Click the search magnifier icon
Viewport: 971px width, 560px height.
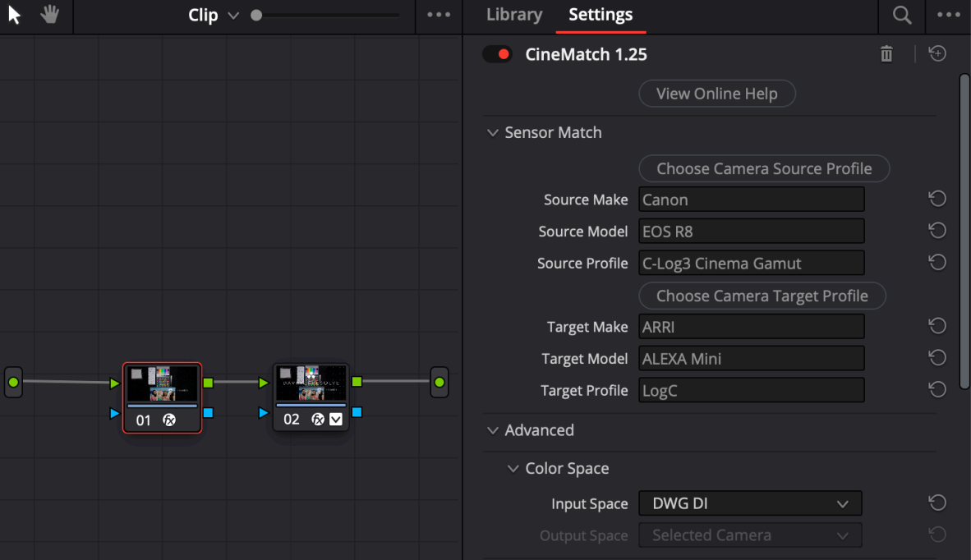pos(902,16)
